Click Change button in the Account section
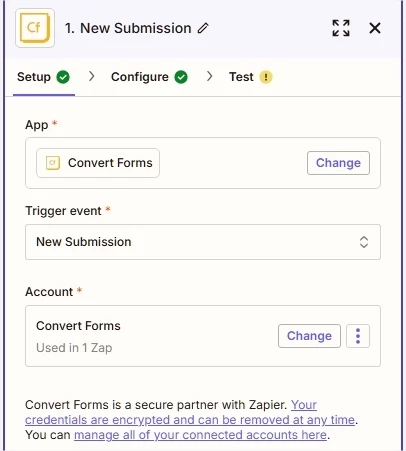Image resolution: width=406 pixels, height=451 pixels. click(x=309, y=336)
